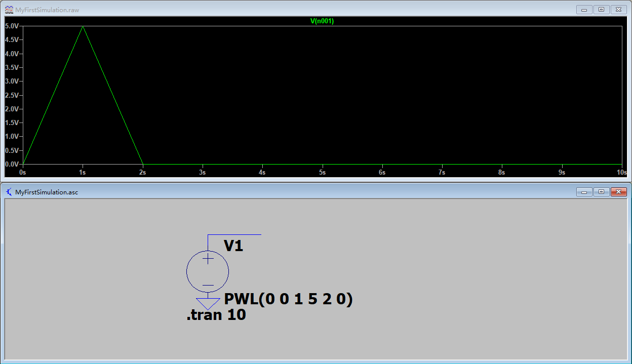Select the V(n001) trace label
This screenshot has width=632, height=364.
click(321, 21)
